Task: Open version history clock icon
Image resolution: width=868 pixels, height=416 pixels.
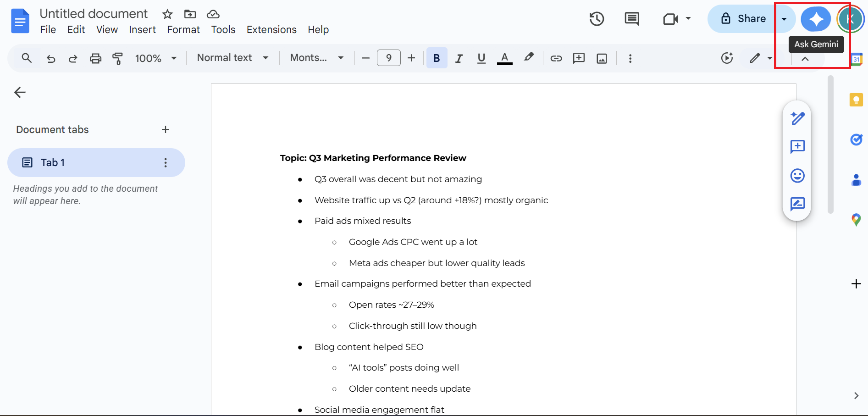Action: click(x=597, y=19)
